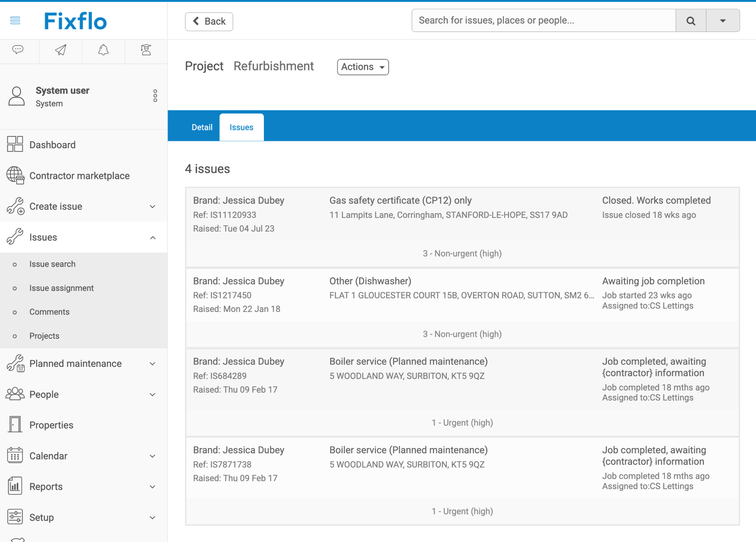
Task: Switch to the Detail tab
Action: tap(202, 127)
